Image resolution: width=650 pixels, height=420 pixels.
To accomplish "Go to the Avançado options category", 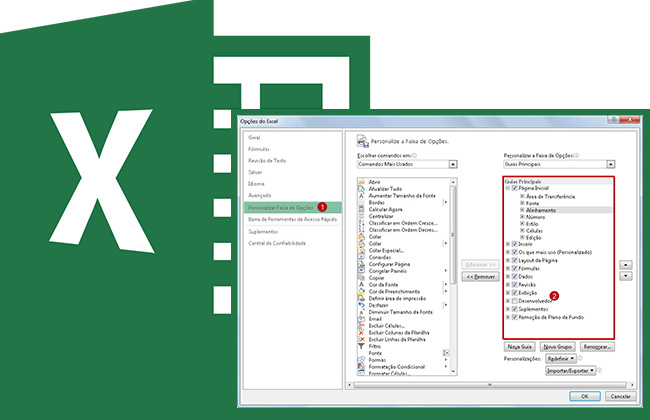I will pyautogui.click(x=260, y=195).
